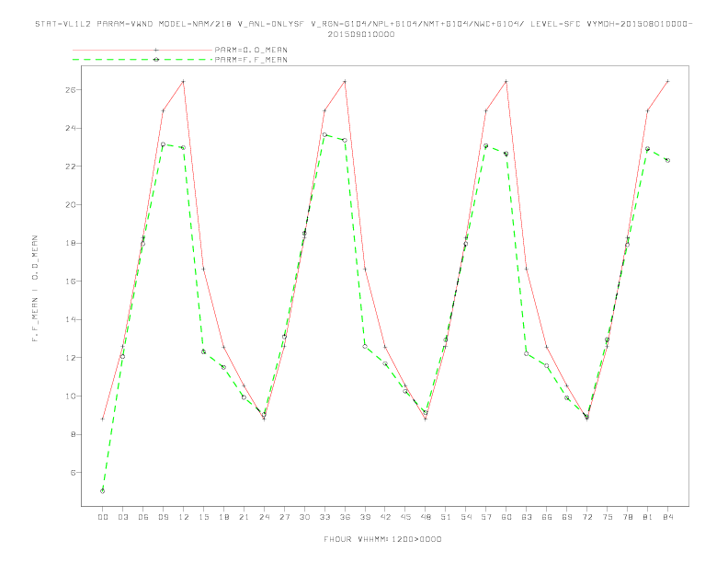Click the y-axis tick label 26
The width and height of the screenshot is (728, 563).
coord(71,89)
